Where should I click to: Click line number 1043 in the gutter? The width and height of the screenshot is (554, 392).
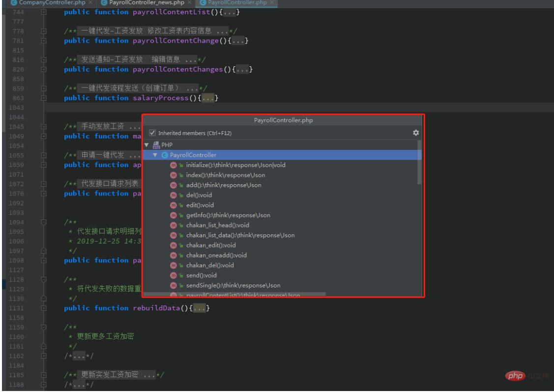[16, 108]
